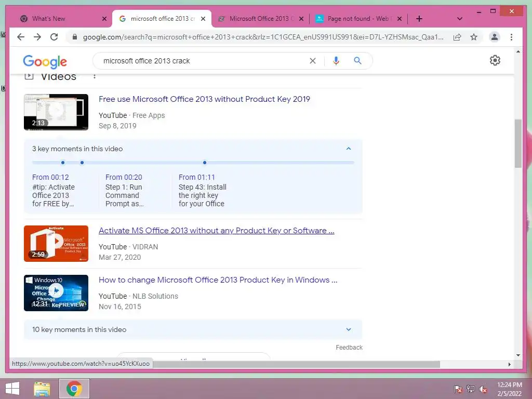Bookmark this page with the star
Viewport: 532px width, 399px height.
coord(474,37)
